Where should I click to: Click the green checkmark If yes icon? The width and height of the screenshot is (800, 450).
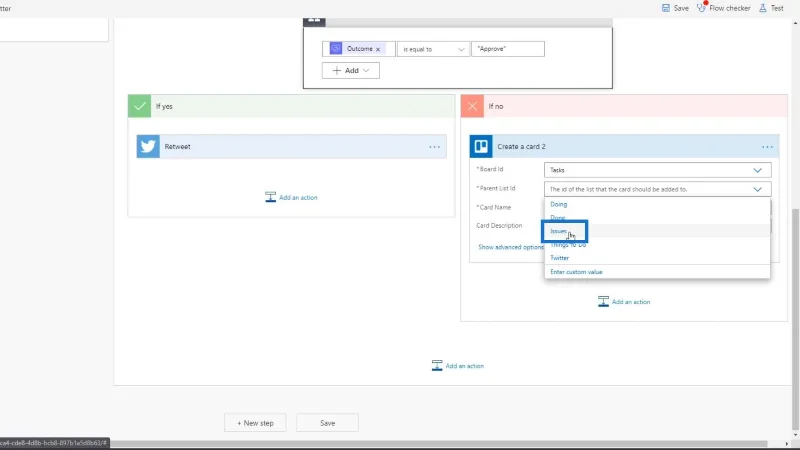click(139, 106)
